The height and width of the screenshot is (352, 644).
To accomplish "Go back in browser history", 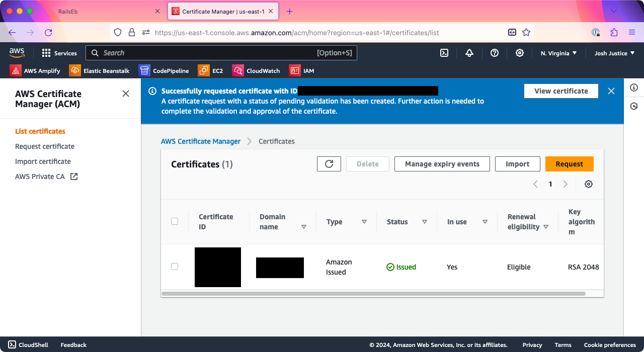I will click(12, 32).
